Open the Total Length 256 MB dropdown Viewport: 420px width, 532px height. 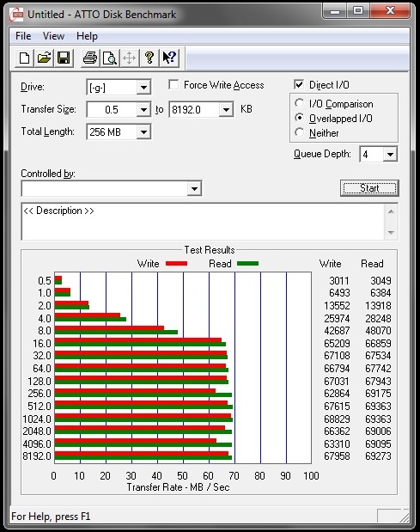[x=143, y=131]
